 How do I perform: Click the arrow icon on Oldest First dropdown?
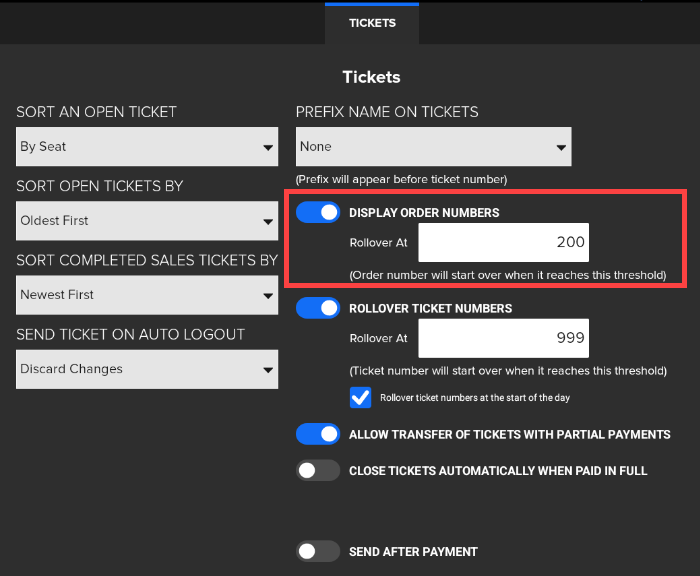(268, 222)
